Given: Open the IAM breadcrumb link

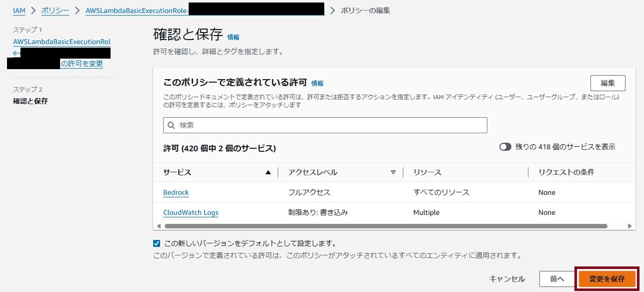Looking at the screenshot, I should [19, 11].
